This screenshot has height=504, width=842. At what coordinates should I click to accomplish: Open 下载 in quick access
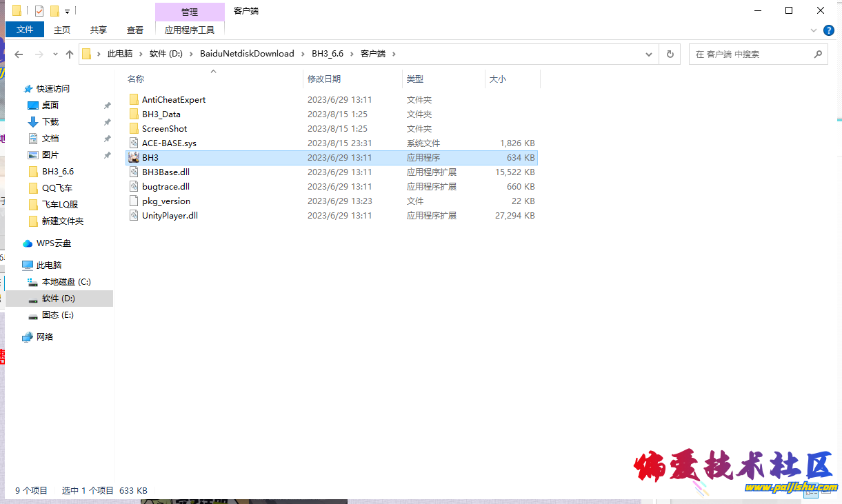point(50,122)
